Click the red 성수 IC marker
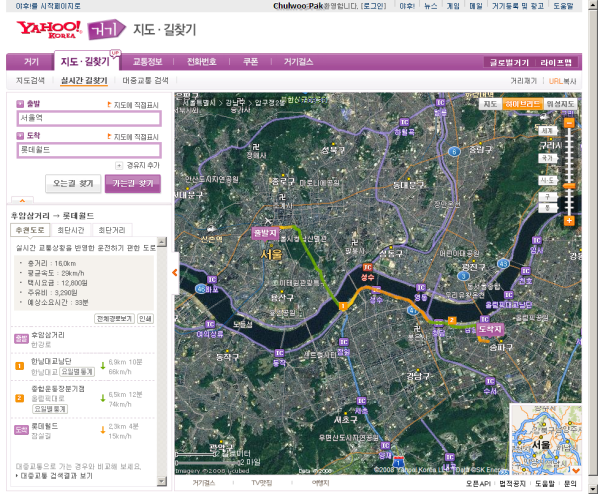This screenshot has height=494, width=598. click(367, 267)
